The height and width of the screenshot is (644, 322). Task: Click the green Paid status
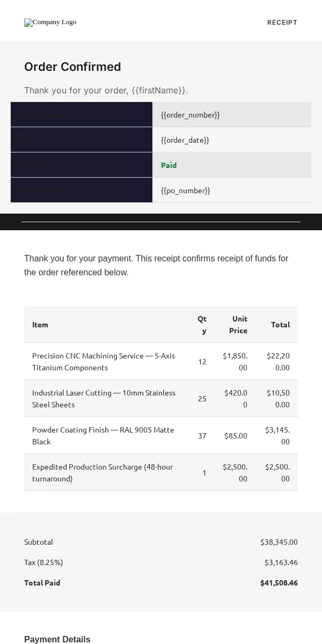point(169,165)
